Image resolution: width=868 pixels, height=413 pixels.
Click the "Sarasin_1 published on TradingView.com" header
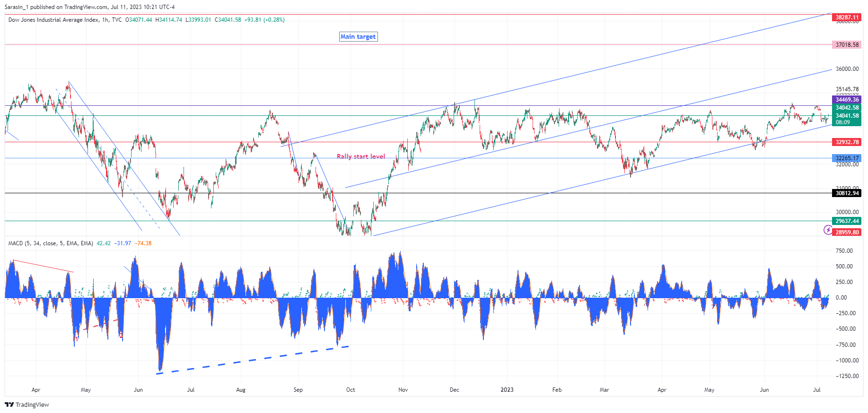(56, 7)
